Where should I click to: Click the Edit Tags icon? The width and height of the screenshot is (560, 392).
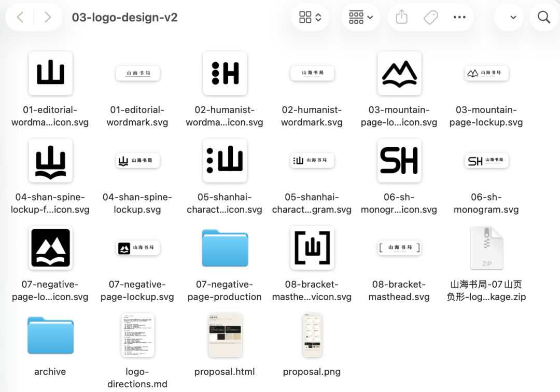coord(431,17)
